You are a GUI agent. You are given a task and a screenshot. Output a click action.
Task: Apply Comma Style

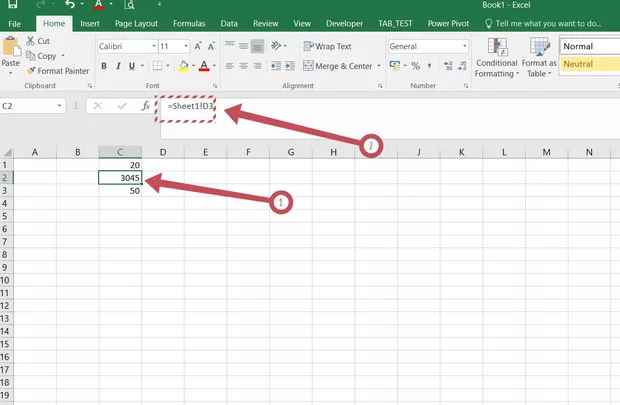pyautogui.click(x=429, y=66)
